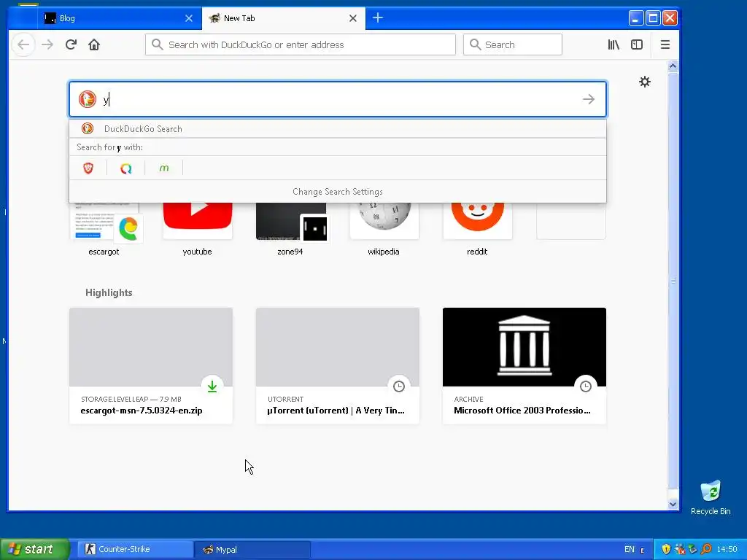
Task: Switch to Counter-Strike in taskbar
Action: pyautogui.click(x=135, y=549)
